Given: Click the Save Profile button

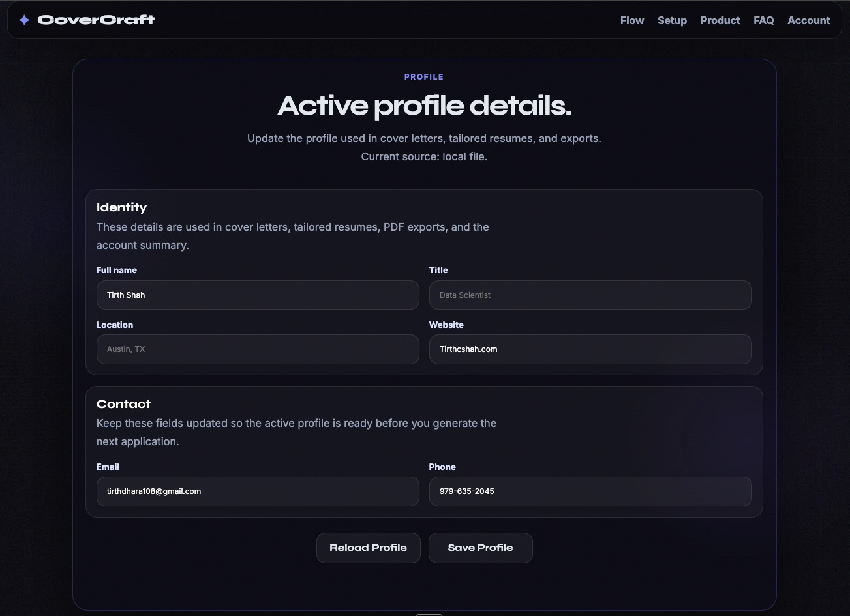Looking at the screenshot, I should point(480,548).
